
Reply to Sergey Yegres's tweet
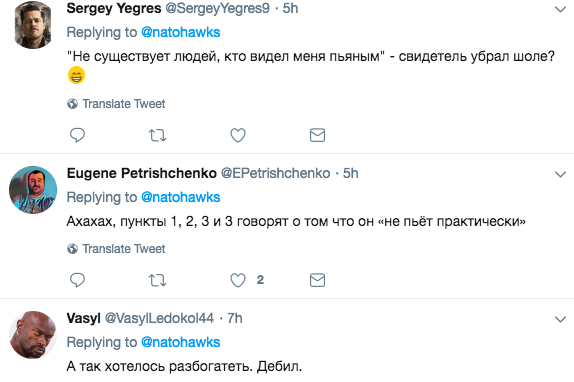tap(77, 135)
